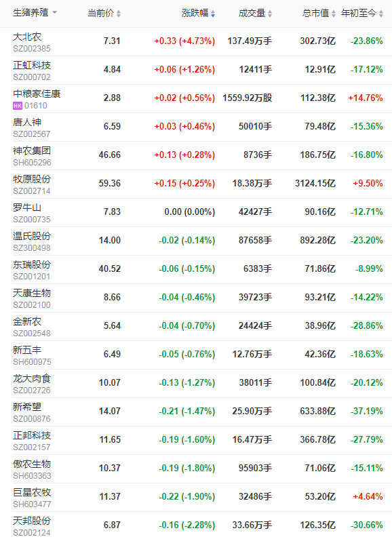
Task: Click change value -0.16 (-2.28%)
Action: pyautogui.click(x=187, y=525)
